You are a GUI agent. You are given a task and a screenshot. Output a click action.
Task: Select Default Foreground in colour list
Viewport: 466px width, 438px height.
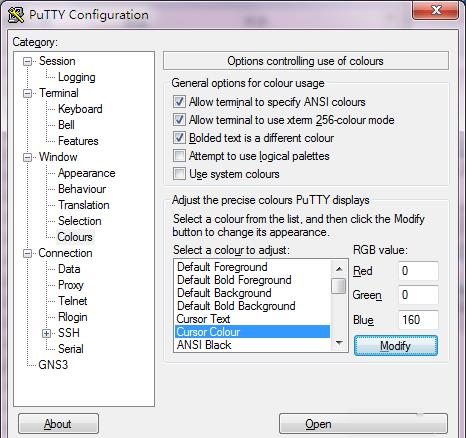252,267
